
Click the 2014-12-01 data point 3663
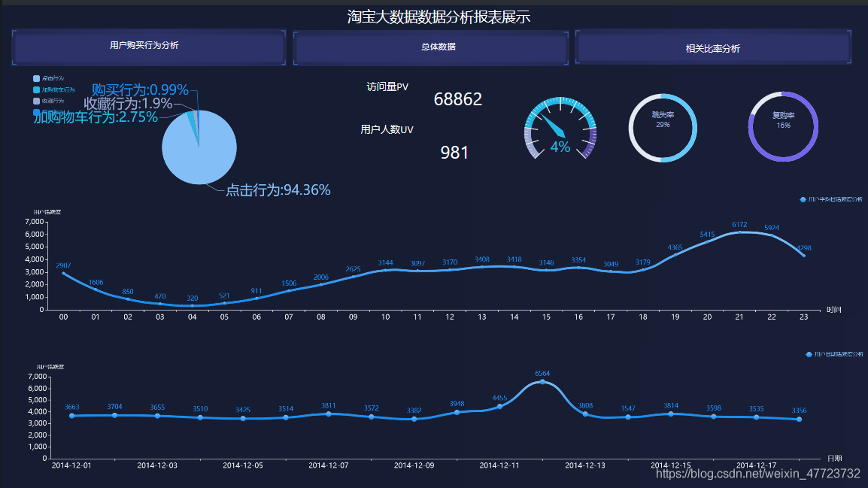[x=72, y=416]
